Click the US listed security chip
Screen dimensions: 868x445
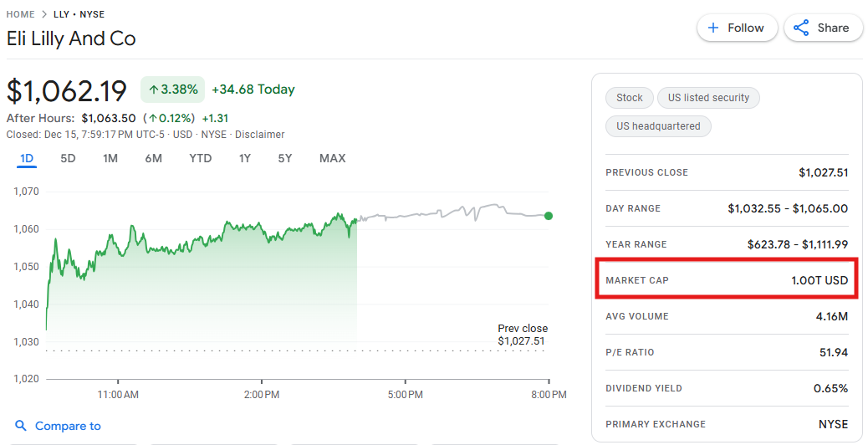coord(708,98)
